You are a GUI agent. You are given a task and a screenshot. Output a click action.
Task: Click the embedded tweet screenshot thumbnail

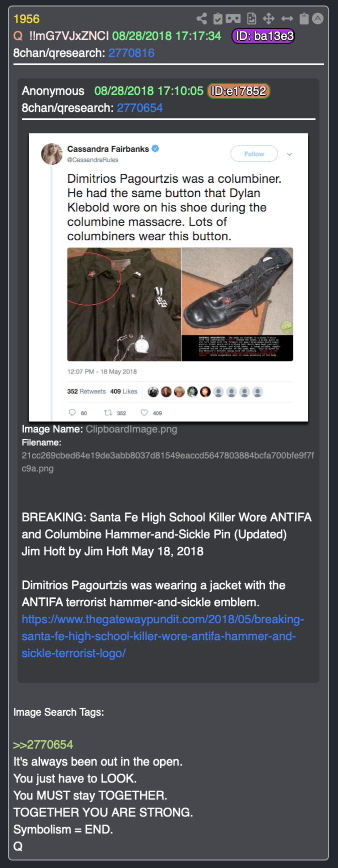click(168, 278)
